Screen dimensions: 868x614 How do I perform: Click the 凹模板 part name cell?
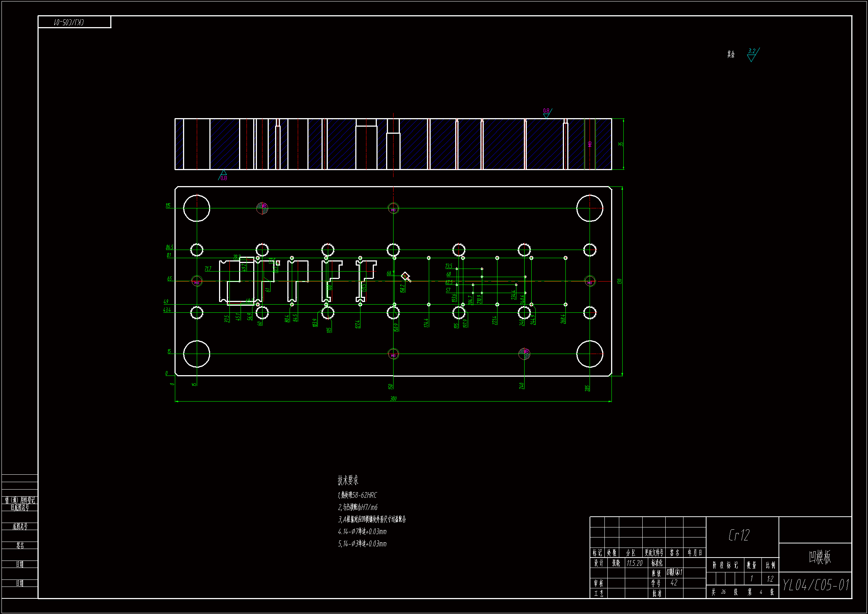(x=819, y=557)
